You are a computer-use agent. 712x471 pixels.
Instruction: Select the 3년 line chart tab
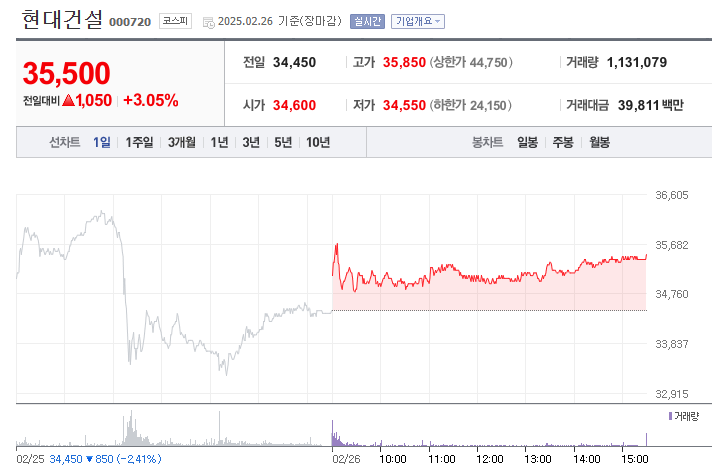[x=251, y=143]
